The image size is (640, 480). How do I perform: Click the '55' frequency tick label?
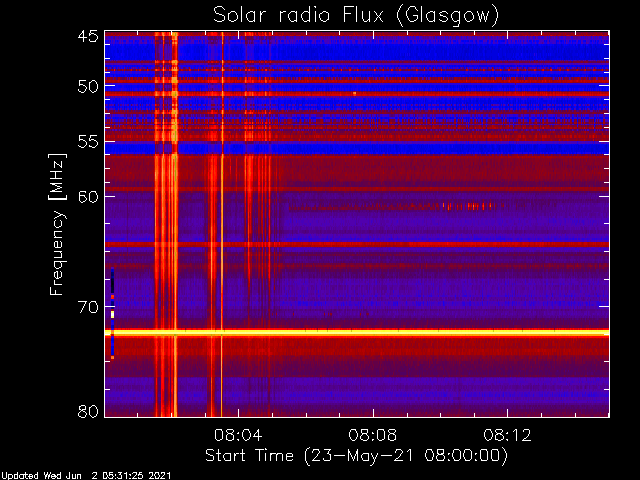coord(88,142)
